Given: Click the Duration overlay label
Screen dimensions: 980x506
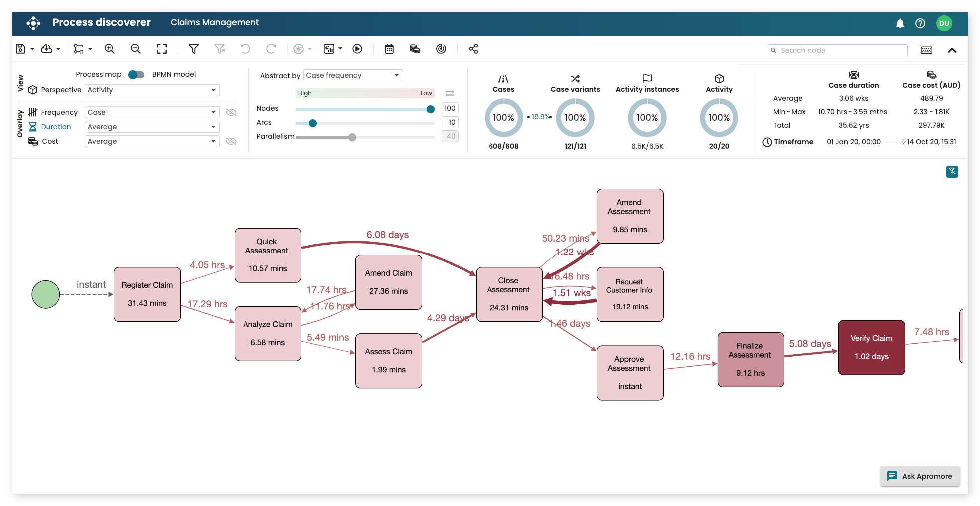Looking at the screenshot, I should pyautogui.click(x=55, y=126).
